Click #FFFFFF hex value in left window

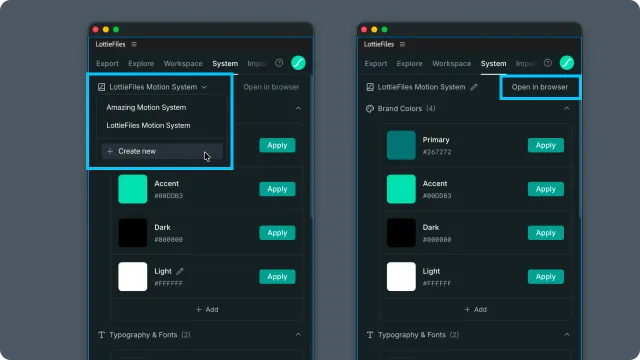coord(168,283)
